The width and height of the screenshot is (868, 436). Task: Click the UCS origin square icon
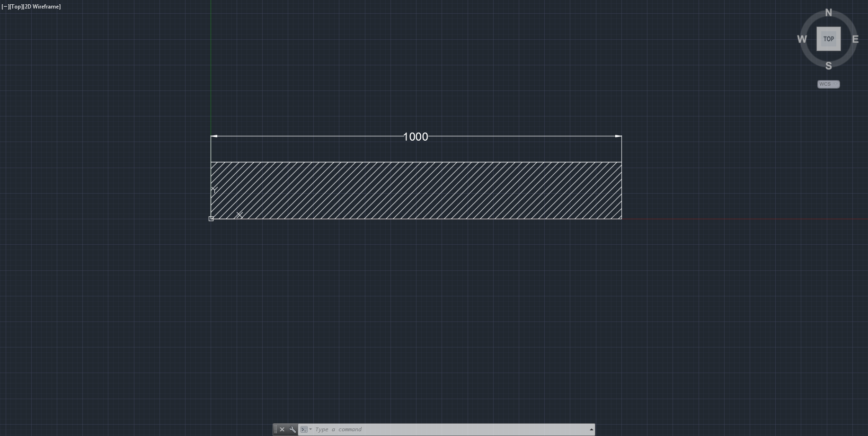pos(211,219)
